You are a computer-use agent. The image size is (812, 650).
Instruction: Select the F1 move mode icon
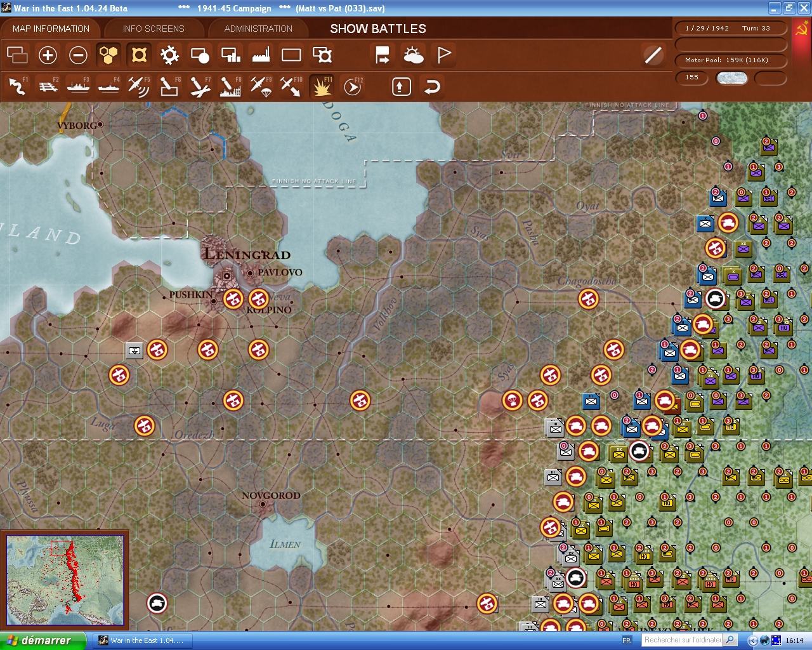pos(17,86)
